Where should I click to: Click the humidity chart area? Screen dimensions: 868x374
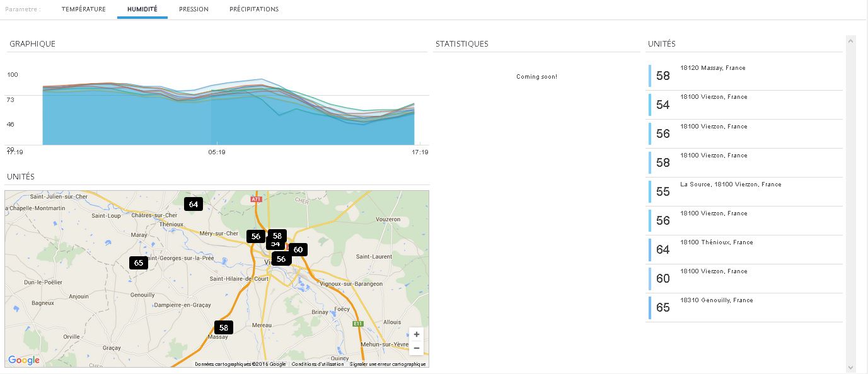[x=228, y=113]
